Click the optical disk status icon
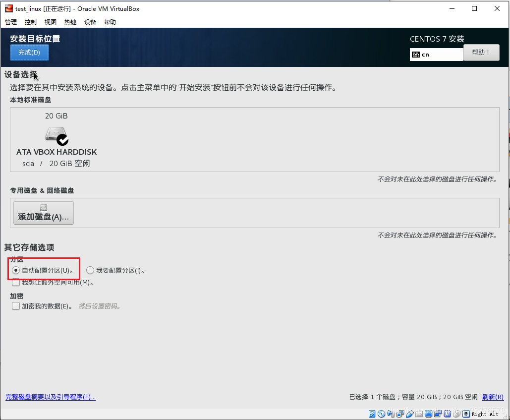 pos(381,414)
